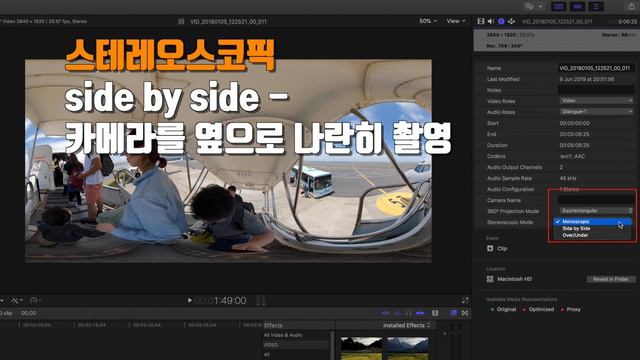The width and height of the screenshot is (640, 360).
Task: Show the Transitions browser icon
Action: click(465, 313)
